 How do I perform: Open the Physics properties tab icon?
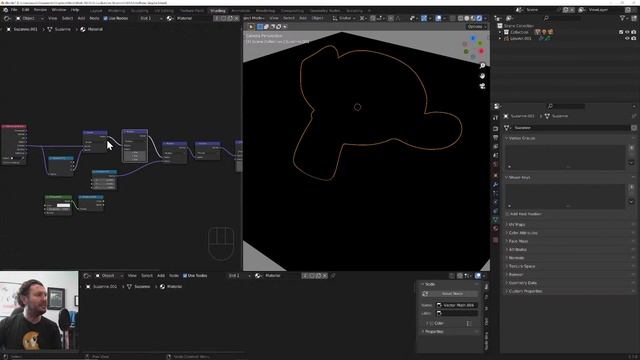(x=496, y=202)
